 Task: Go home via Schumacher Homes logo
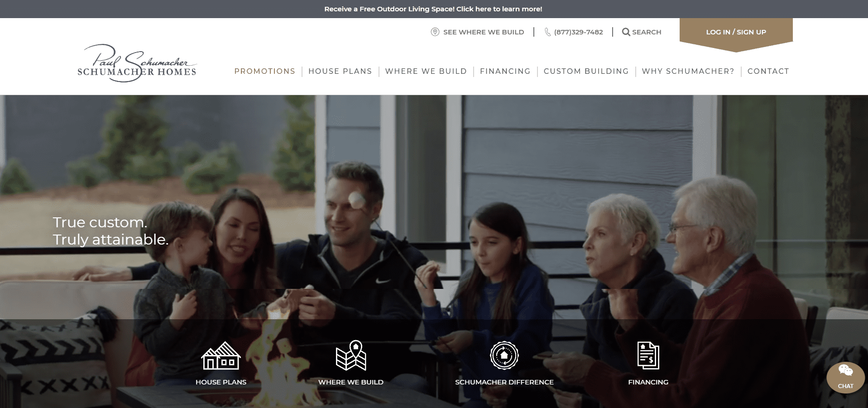137,63
